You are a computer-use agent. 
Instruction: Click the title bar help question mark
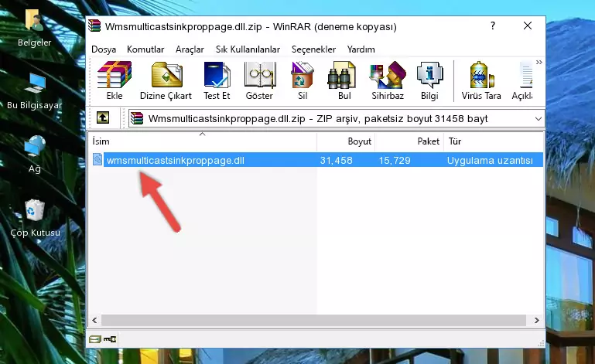point(493,26)
